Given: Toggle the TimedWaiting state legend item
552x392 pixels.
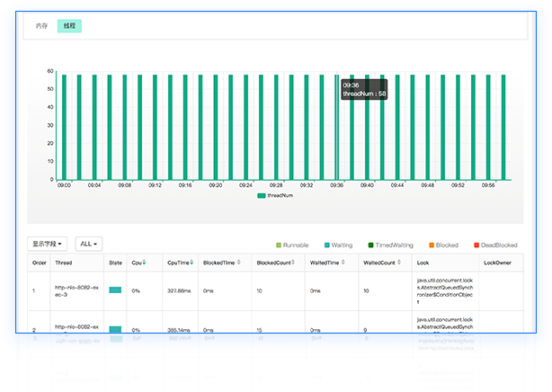Looking at the screenshot, I should pos(391,245).
